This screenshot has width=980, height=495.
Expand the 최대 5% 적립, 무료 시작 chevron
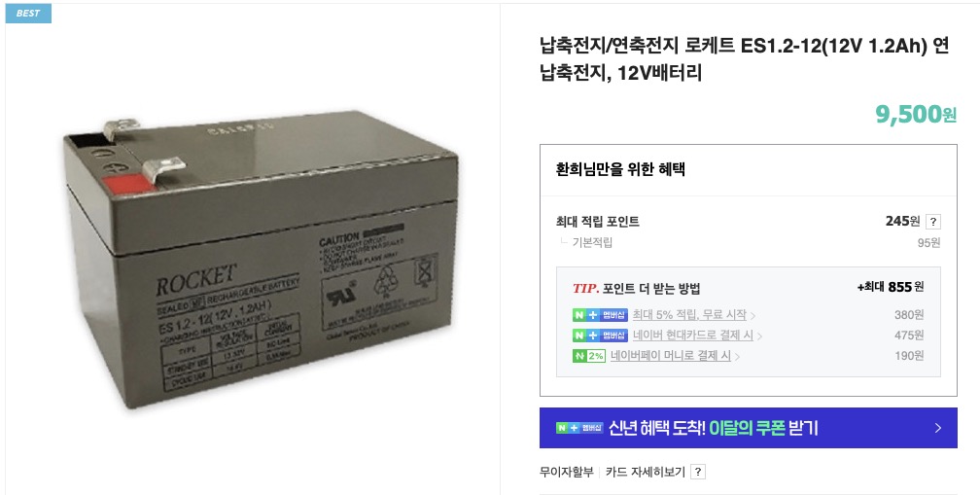(x=752, y=316)
